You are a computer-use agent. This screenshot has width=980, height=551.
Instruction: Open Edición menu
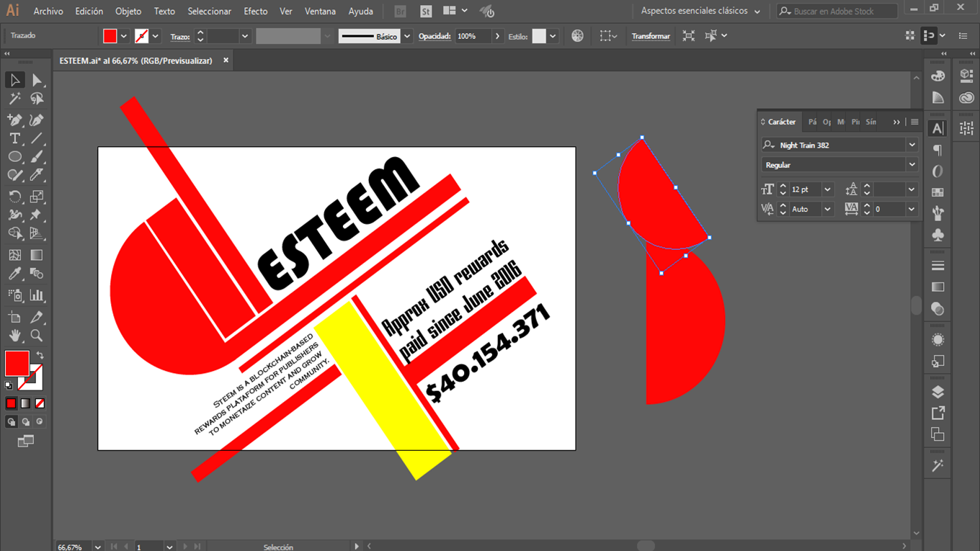[x=89, y=11]
